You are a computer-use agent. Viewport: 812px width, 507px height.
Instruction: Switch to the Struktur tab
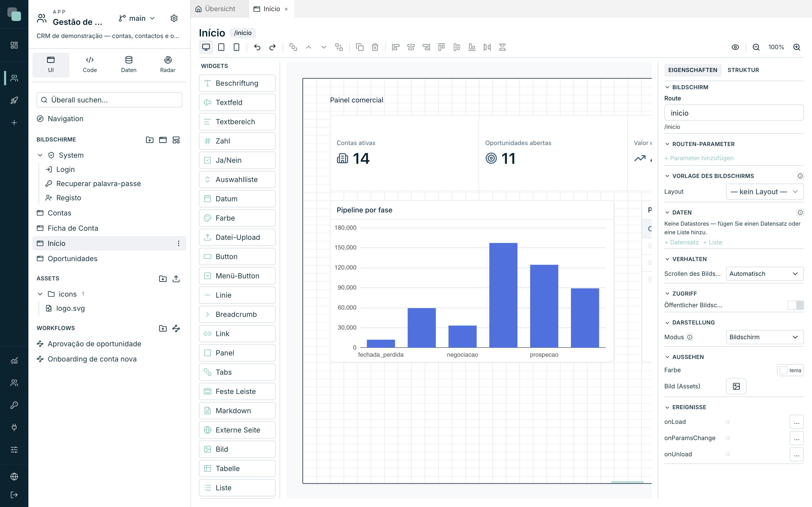point(743,70)
